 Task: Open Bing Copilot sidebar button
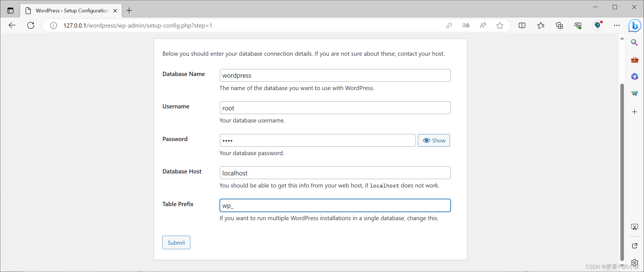click(x=635, y=26)
